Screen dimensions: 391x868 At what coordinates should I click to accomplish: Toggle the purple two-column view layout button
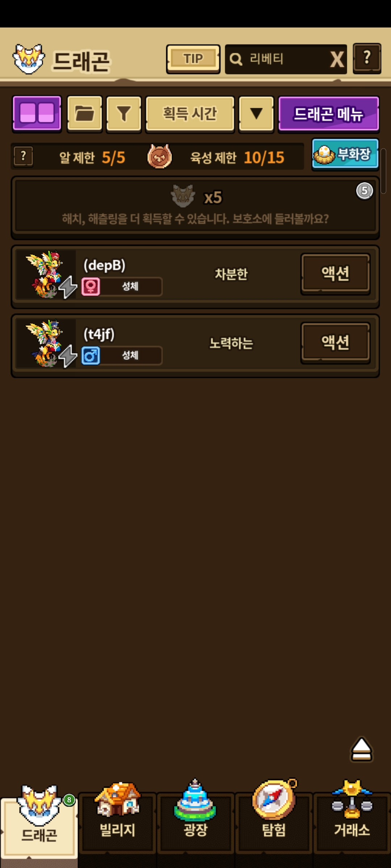pos(37,114)
